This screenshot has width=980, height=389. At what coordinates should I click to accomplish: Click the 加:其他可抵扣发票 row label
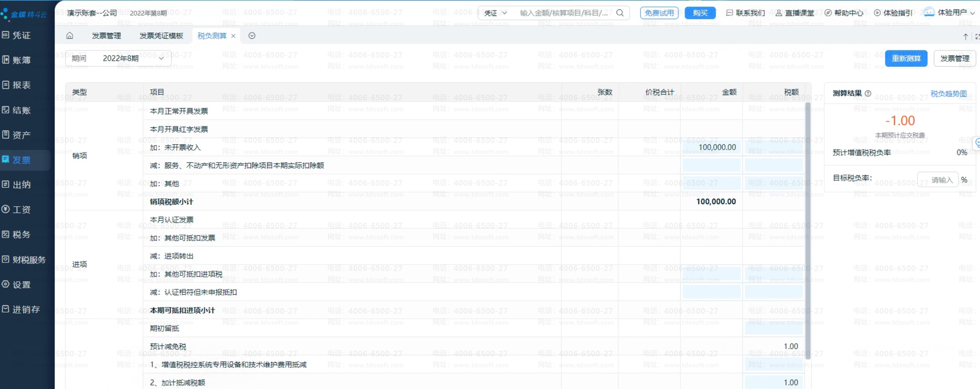click(182, 238)
